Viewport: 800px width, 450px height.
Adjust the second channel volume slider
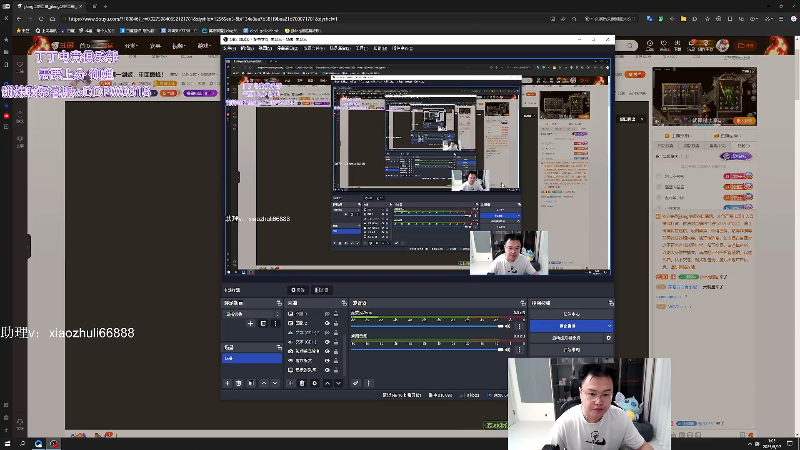428,350
